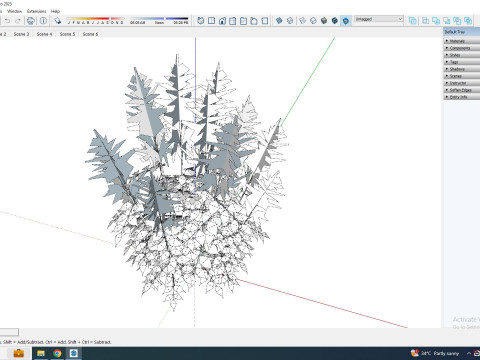480x360 pixels.
Task: Open the Extensions menu
Action: (37, 11)
